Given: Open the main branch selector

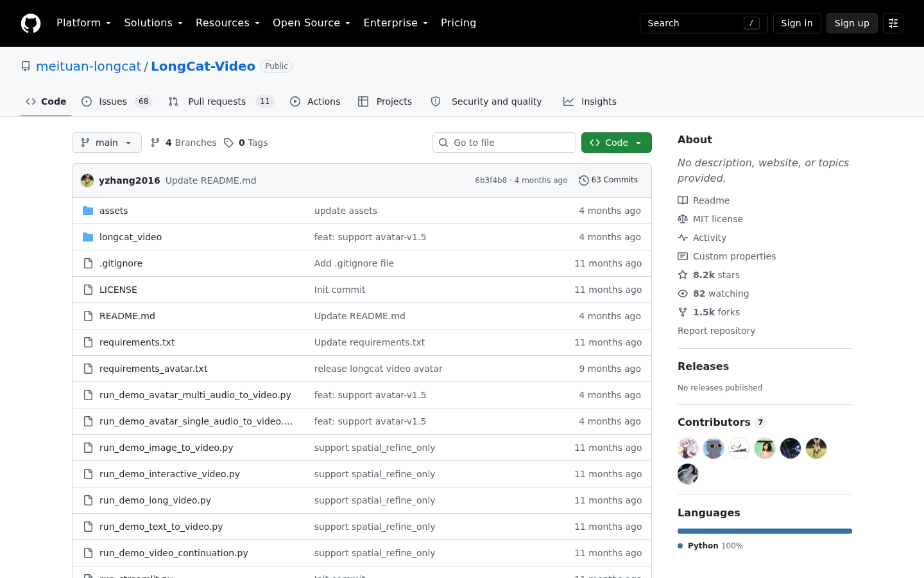Looking at the screenshot, I should (x=107, y=143).
